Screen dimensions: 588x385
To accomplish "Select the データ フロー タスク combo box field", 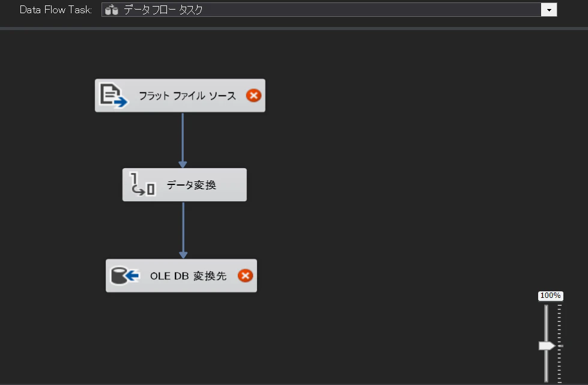I will coord(329,10).
